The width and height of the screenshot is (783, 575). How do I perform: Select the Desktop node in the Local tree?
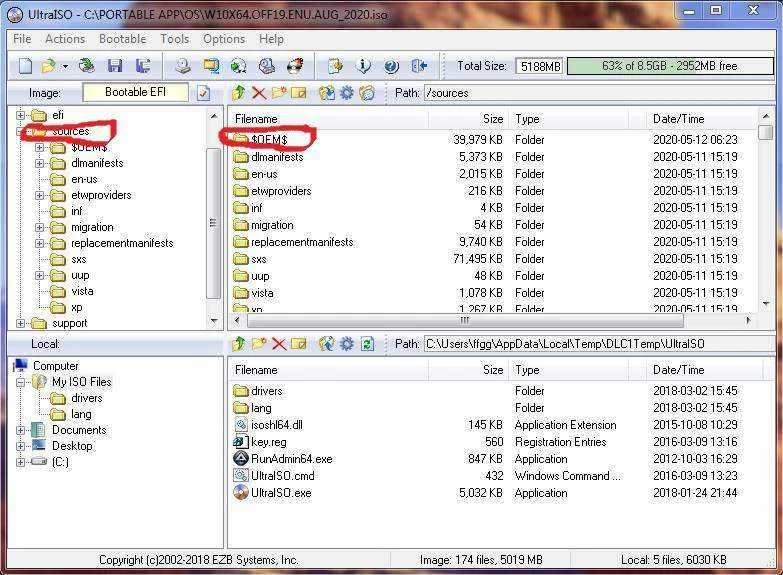tap(72, 446)
